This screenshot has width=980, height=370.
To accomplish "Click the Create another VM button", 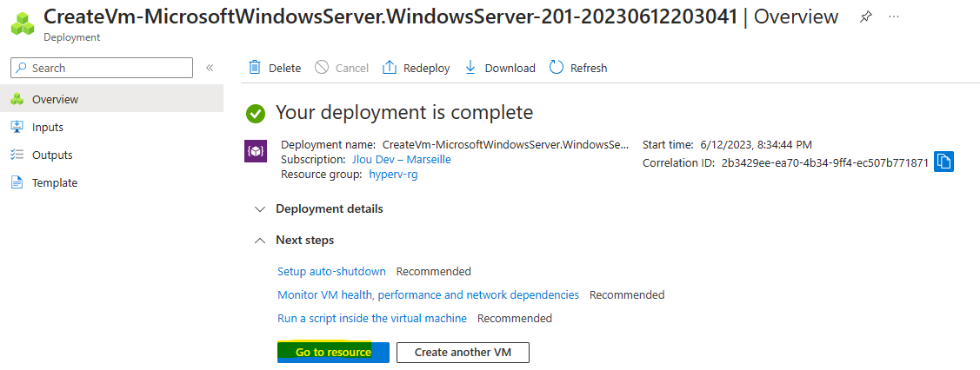I will click(x=463, y=352).
